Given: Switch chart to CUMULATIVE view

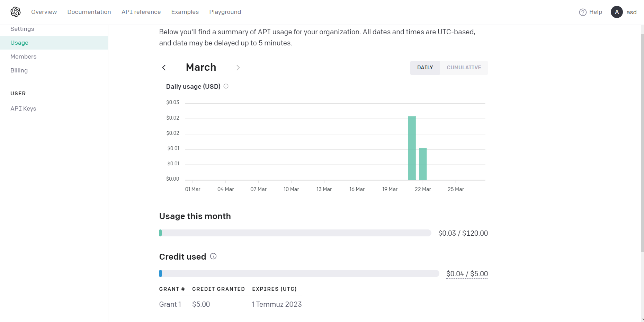Looking at the screenshot, I should point(464,68).
